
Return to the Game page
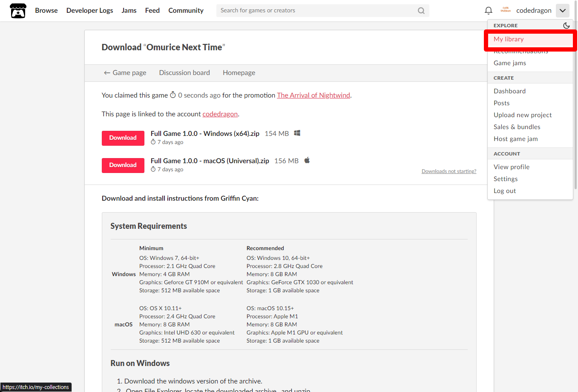pyautogui.click(x=125, y=73)
